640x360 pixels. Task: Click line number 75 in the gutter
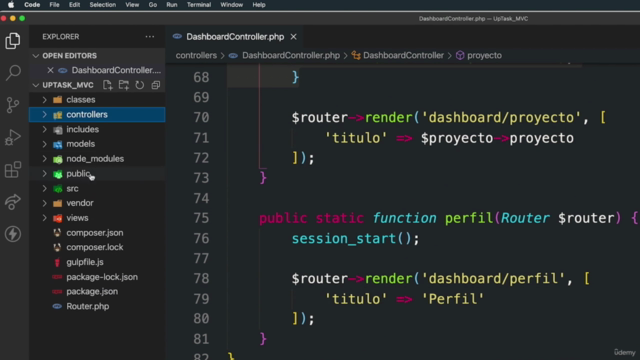pyautogui.click(x=201, y=218)
